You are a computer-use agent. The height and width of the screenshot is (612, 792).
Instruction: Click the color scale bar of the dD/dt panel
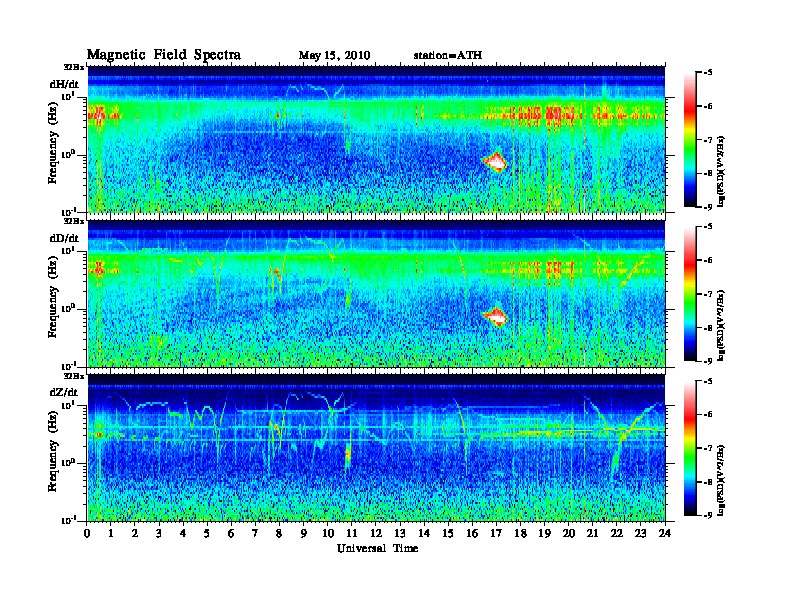pos(690,294)
